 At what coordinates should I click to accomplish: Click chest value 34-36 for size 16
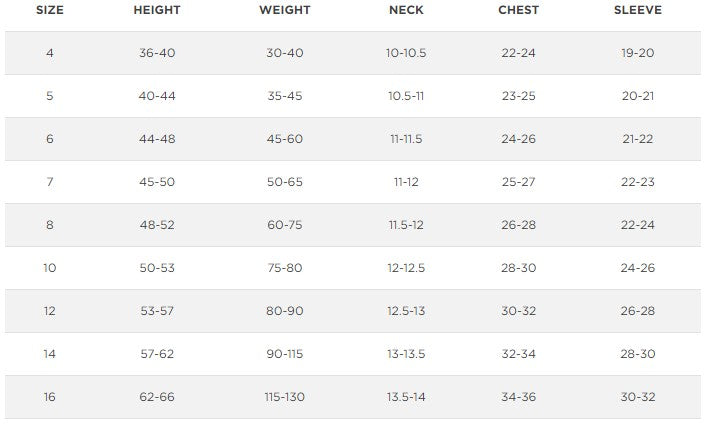[x=518, y=397]
